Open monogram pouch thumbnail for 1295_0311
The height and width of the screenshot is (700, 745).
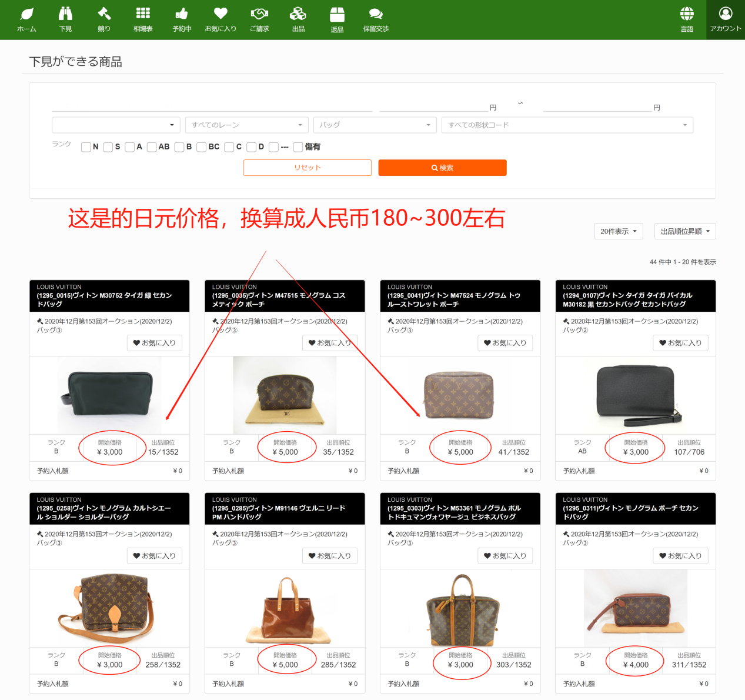click(636, 608)
